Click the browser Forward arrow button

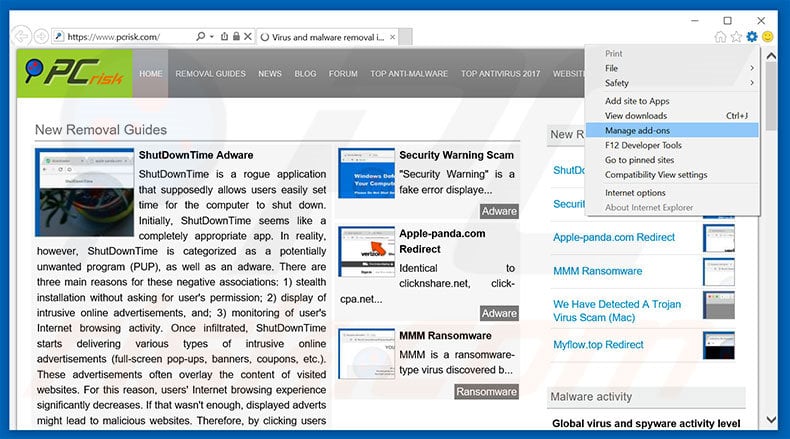point(41,36)
